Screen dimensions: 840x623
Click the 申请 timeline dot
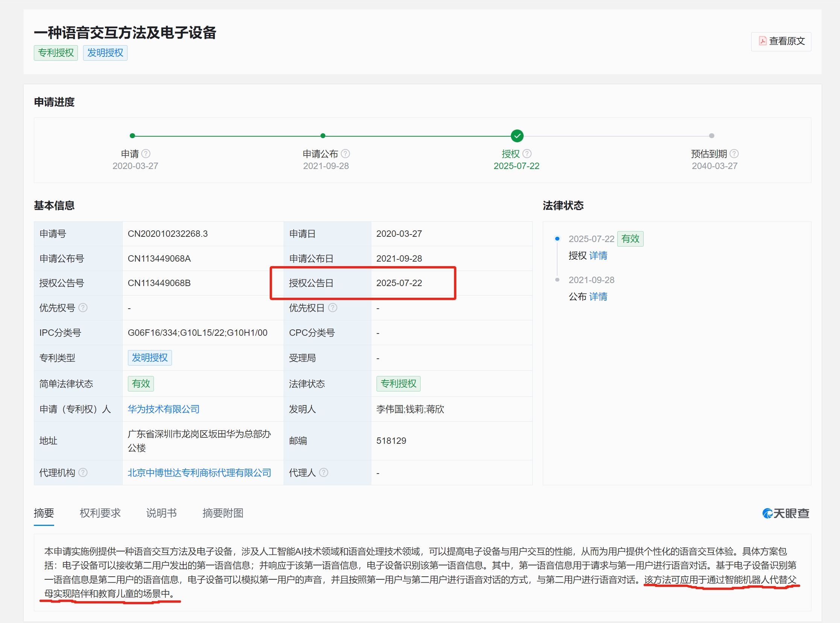tap(132, 136)
